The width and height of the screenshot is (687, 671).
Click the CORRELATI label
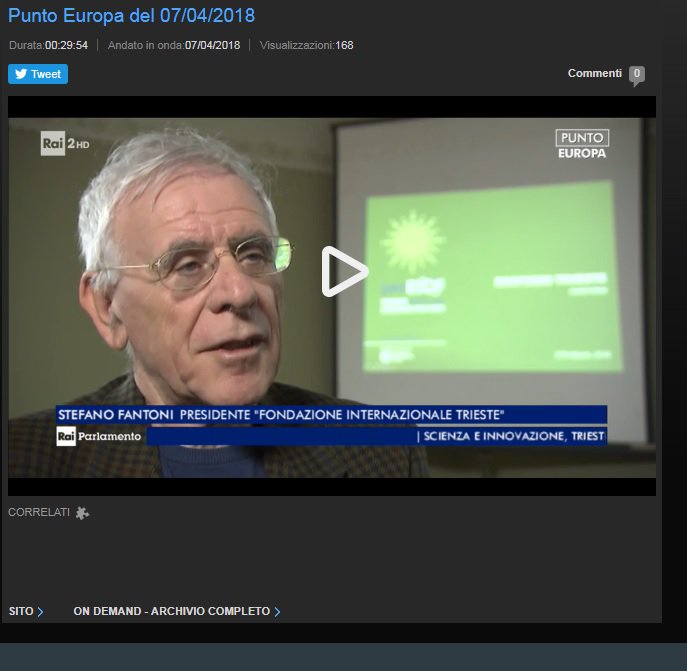[x=39, y=512]
